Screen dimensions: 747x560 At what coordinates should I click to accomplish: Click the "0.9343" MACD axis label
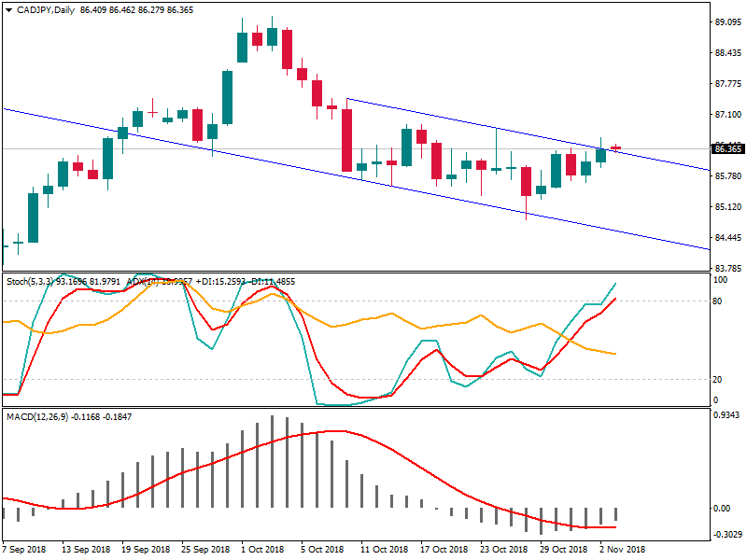coord(727,415)
